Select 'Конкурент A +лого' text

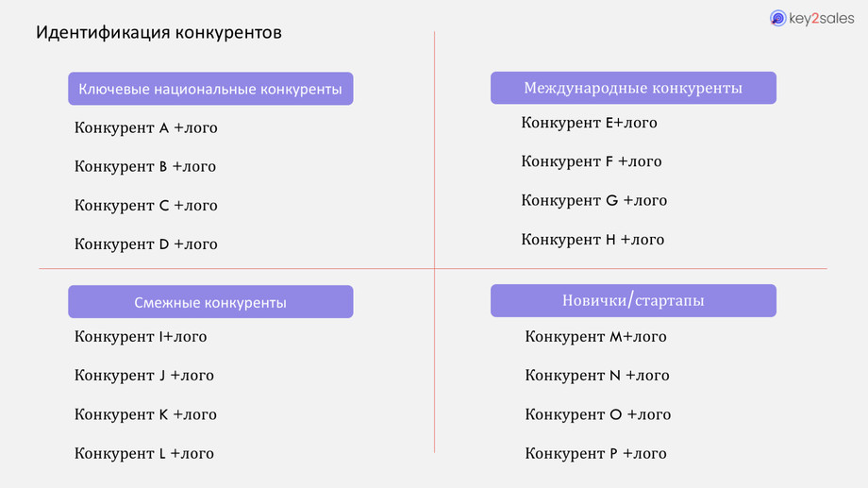[x=146, y=127]
